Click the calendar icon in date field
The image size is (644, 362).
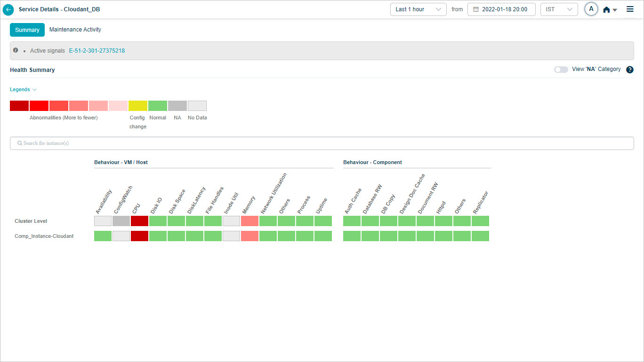point(476,9)
